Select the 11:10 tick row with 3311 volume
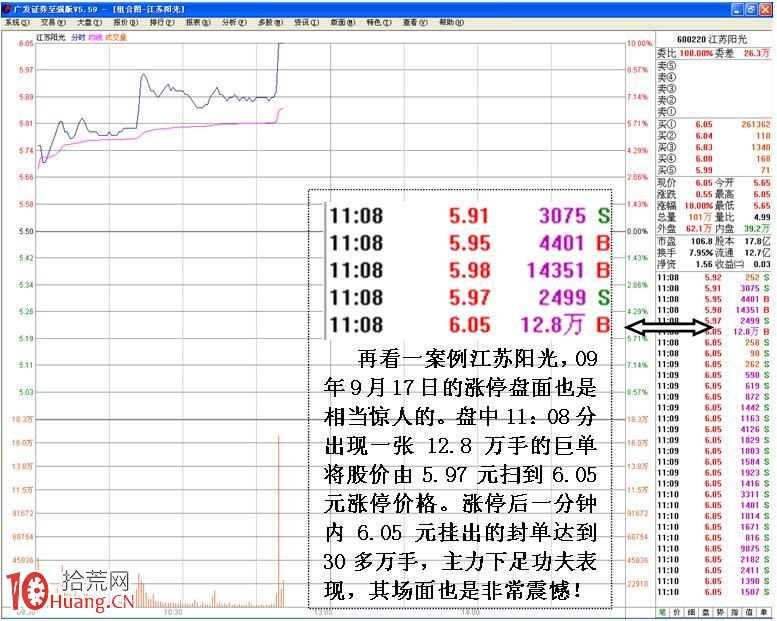Screen dimensions: 777x621 pos(714,494)
